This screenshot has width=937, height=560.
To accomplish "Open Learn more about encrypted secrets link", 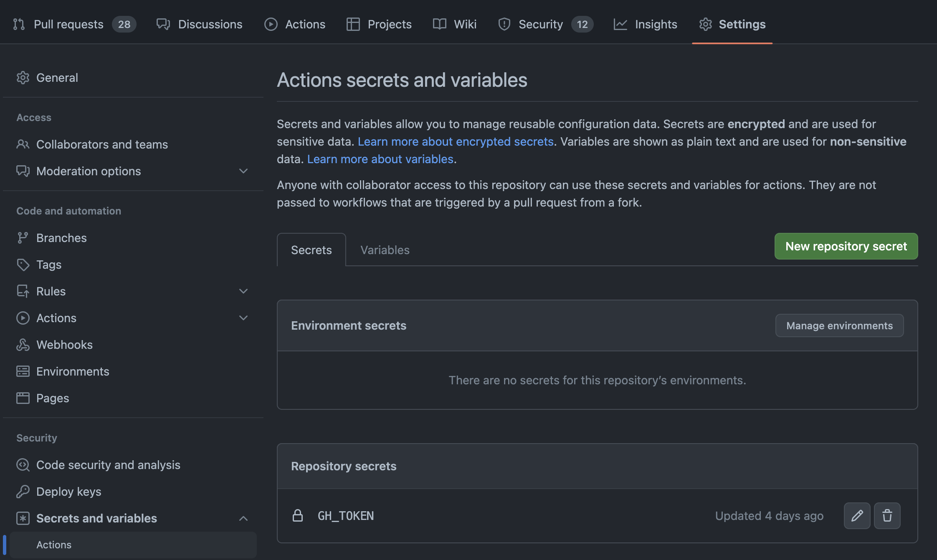I will pos(456,141).
